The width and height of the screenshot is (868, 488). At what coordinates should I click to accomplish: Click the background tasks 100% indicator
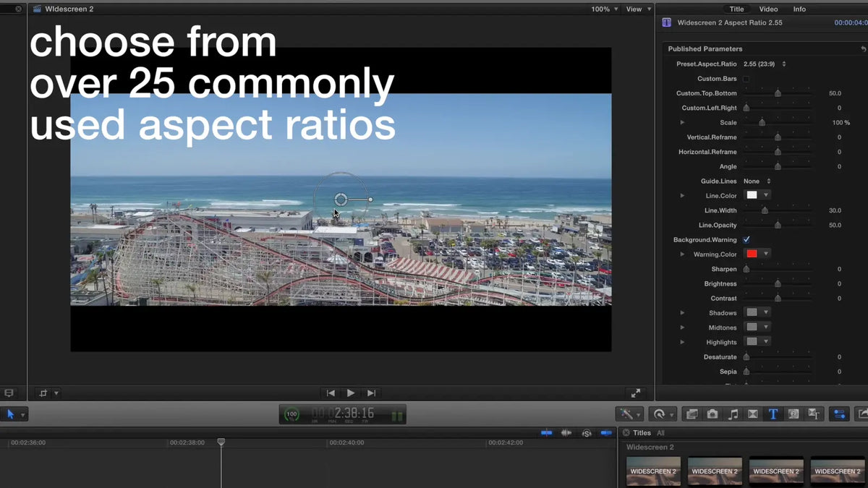[292, 414]
